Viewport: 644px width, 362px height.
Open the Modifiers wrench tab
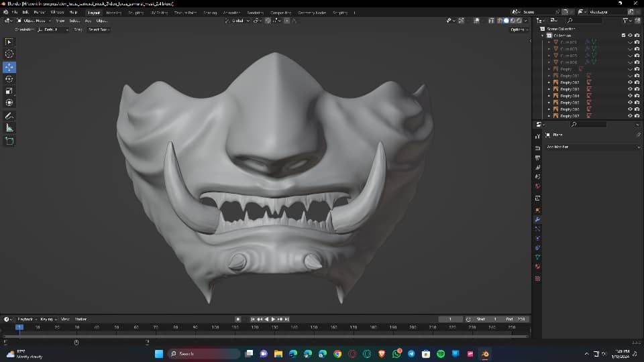click(537, 220)
